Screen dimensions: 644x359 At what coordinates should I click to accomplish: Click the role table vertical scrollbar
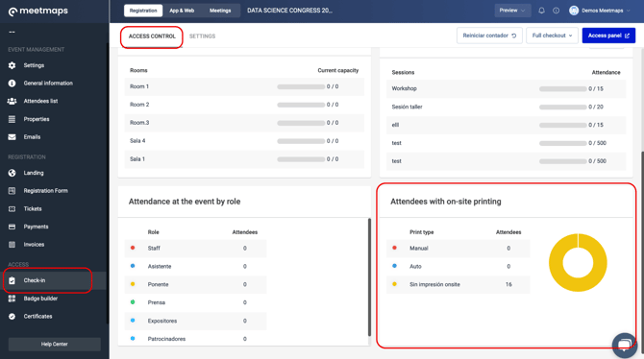[369, 277]
